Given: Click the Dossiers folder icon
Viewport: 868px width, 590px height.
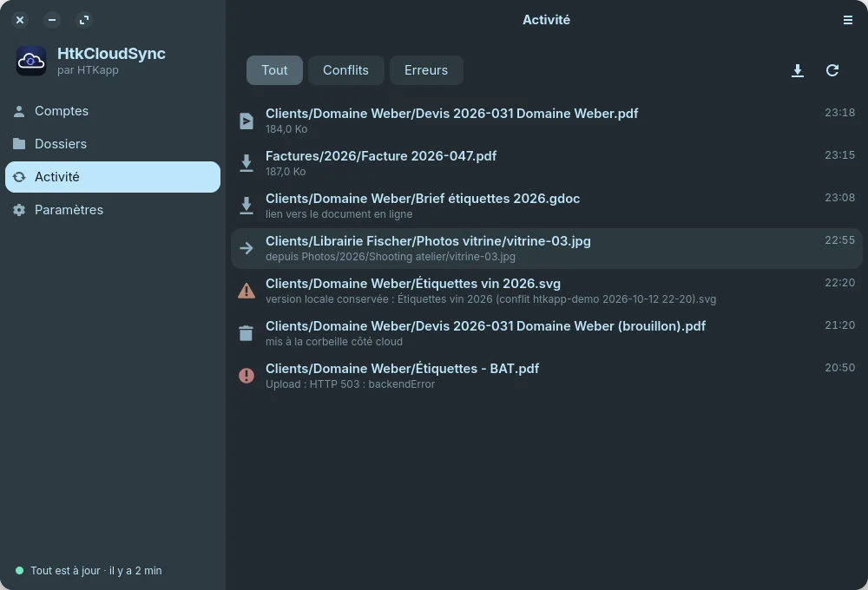Looking at the screenshot, I should click(19, 144).
